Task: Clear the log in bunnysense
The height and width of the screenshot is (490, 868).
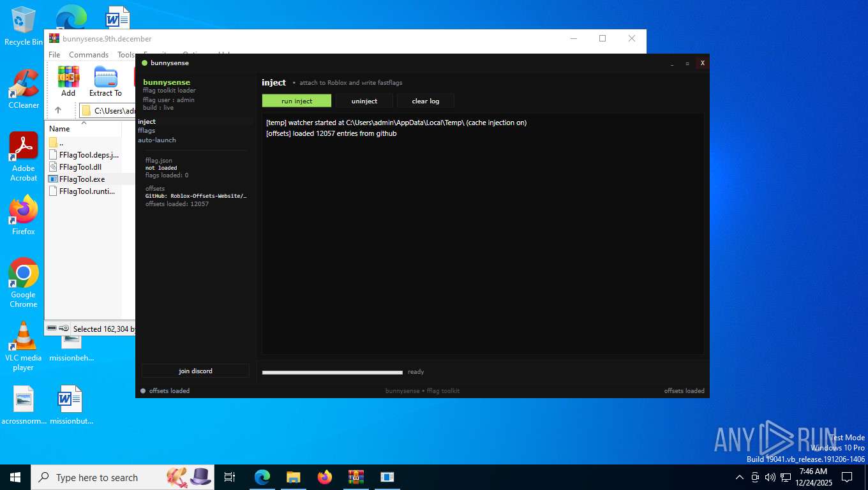Action: pos(426,101)
